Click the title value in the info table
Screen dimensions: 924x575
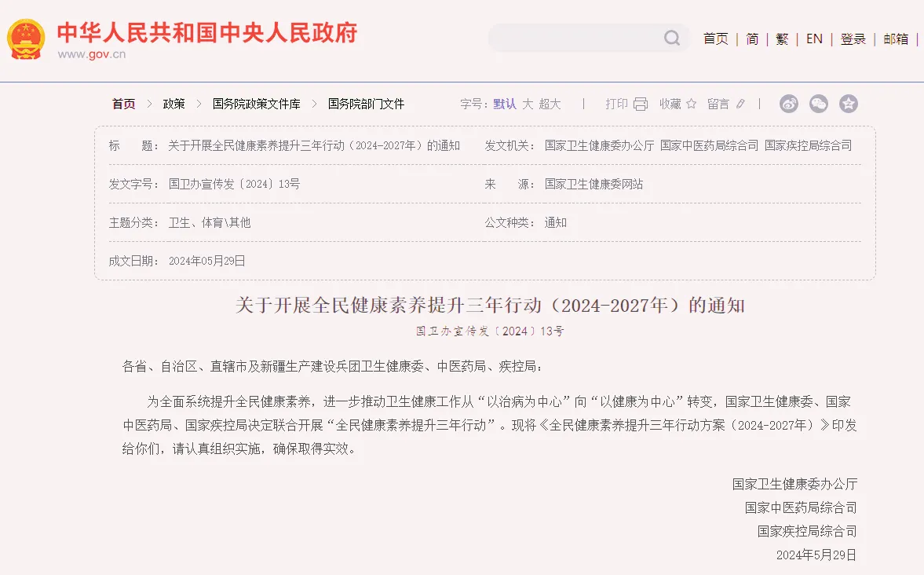[x=313, y=145]
